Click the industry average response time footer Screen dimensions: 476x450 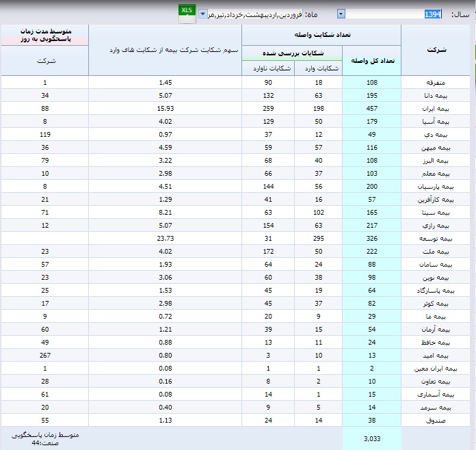(x=44, y=438)
